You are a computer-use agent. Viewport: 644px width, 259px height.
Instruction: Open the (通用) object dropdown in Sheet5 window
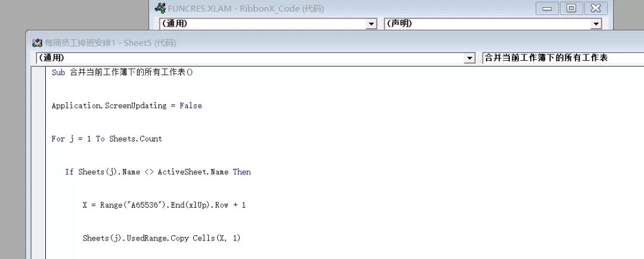point(469,58)
